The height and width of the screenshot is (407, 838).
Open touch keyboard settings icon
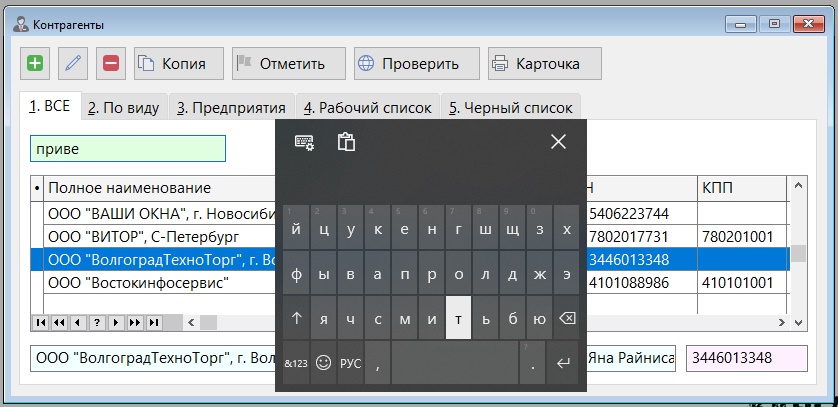pyautogui.click(x=304, y=142)
